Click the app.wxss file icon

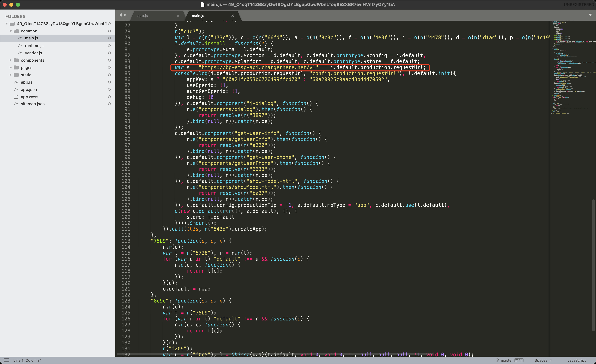(16, 97)
